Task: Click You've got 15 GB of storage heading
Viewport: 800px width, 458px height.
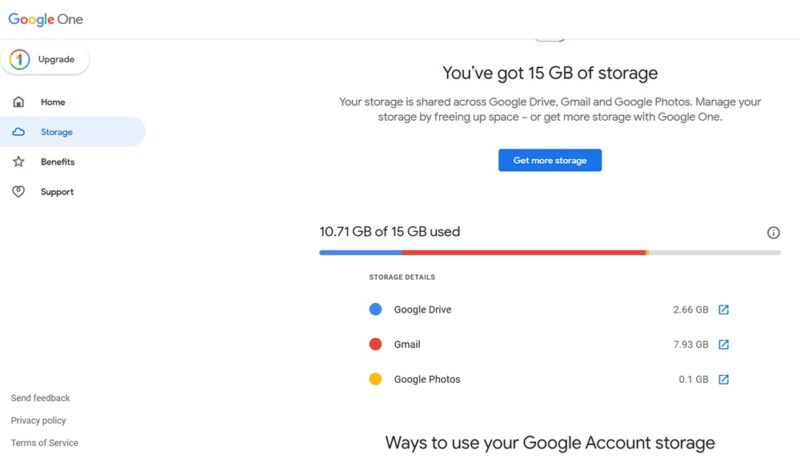Action: (550, 73)
